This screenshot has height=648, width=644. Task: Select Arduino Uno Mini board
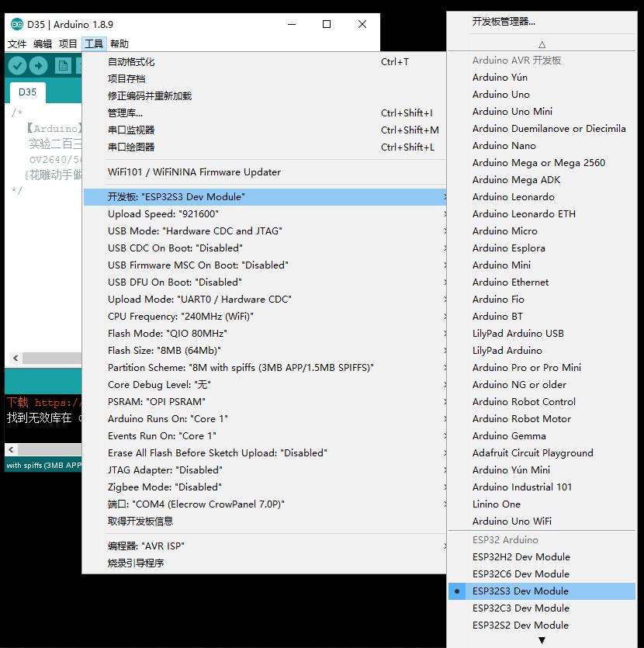(542, 112)
